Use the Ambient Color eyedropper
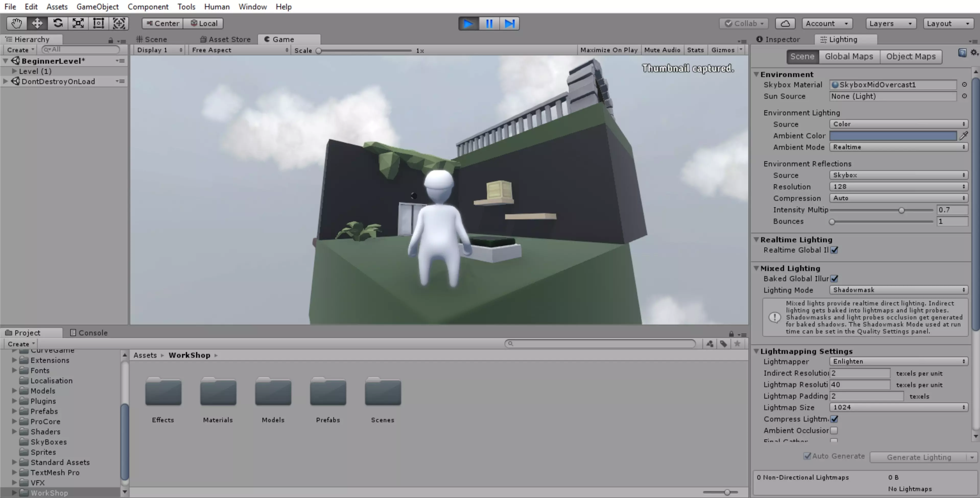Viewport: 980px width, 498px height. coord(964,136)
